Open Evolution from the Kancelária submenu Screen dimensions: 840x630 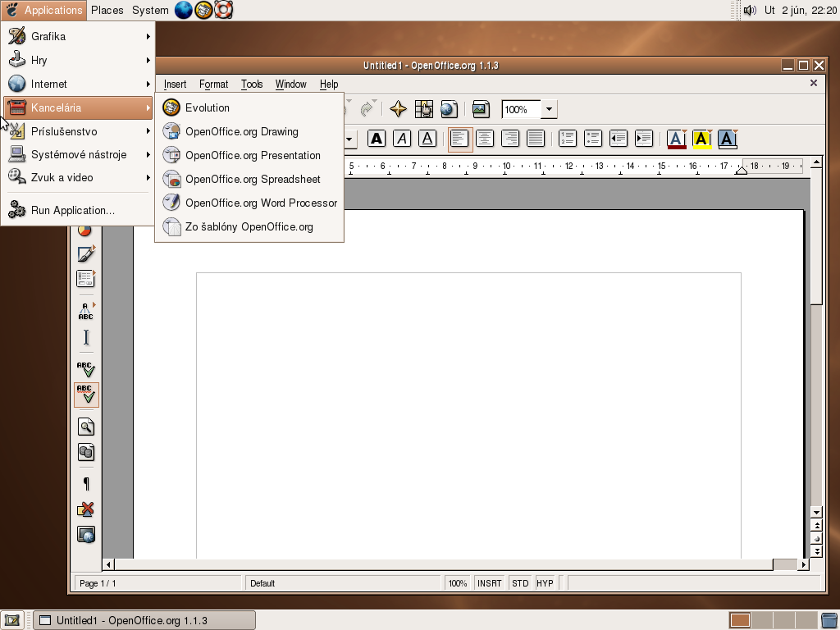point(249,107)
